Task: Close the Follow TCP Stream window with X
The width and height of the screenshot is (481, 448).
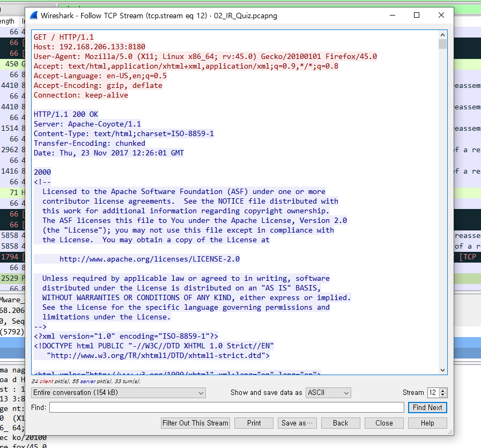Action: click(x=441, y=15)
